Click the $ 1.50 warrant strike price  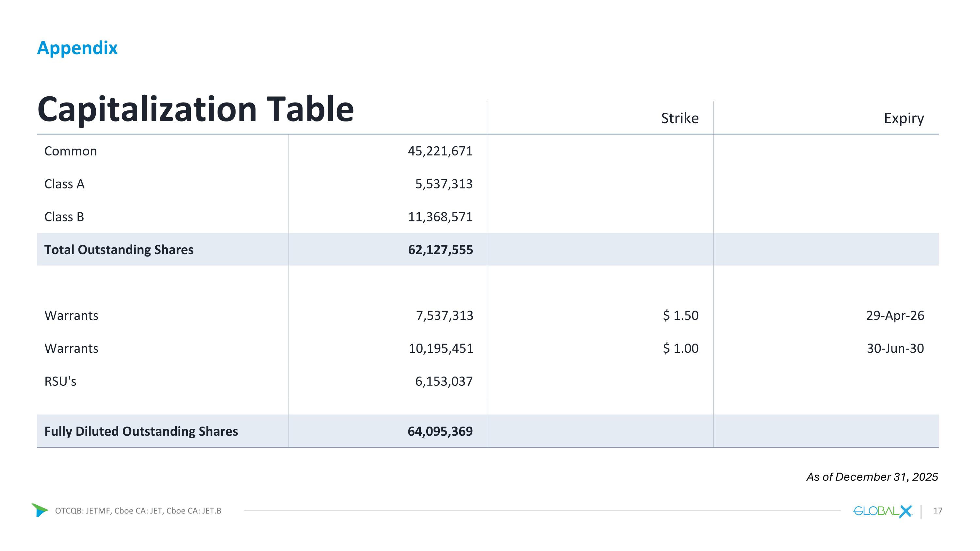coord(680,316)
